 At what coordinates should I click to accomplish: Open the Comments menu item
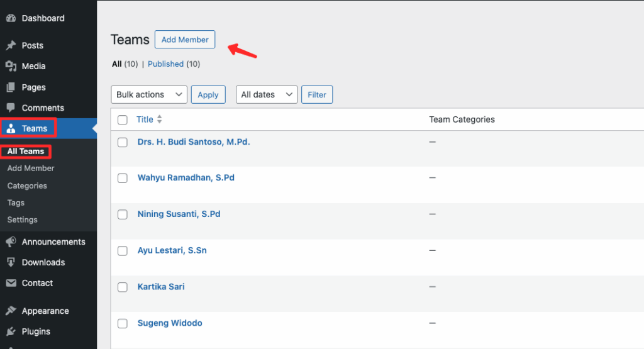point(43,108)
